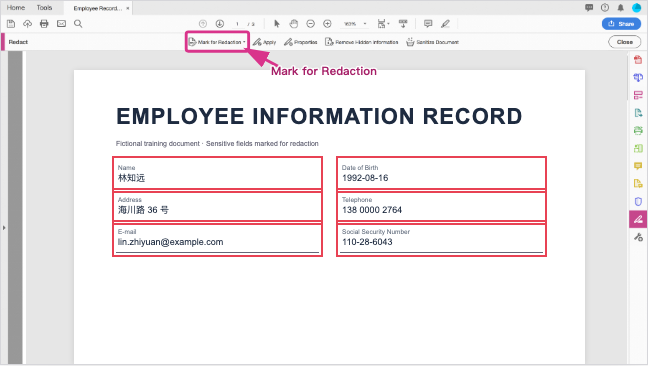648x366 pixels.
Task: Click Apply in the Redact toolbar
Action: [264, 42]
